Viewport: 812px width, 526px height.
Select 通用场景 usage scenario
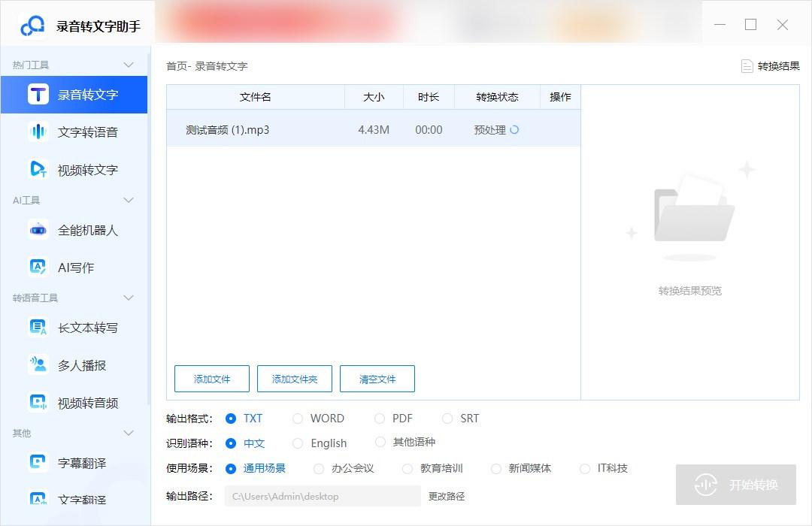click(256, 469)
